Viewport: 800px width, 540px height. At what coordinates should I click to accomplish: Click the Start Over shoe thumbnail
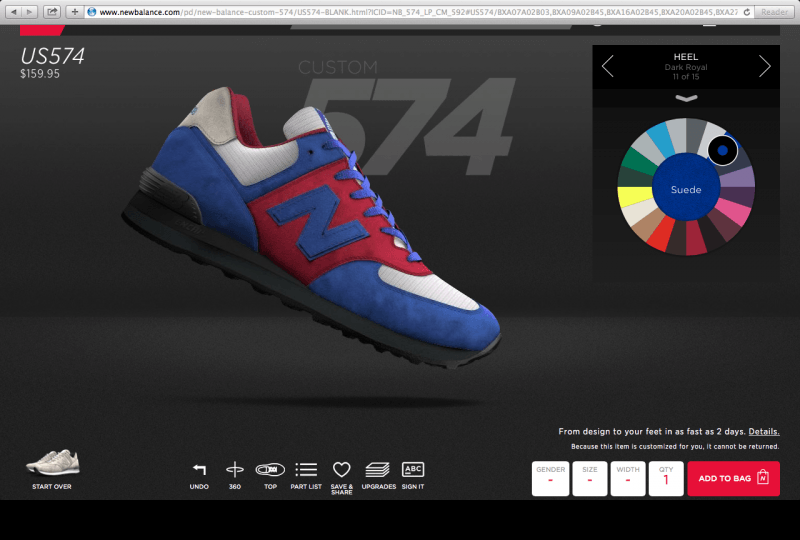[x=53, y=462]
